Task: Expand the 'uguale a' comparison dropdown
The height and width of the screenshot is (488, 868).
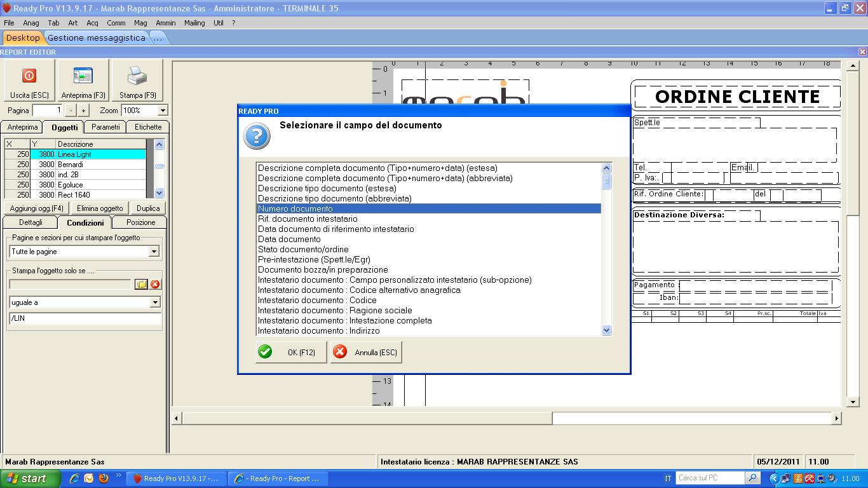Action: (x=154, y=302)
